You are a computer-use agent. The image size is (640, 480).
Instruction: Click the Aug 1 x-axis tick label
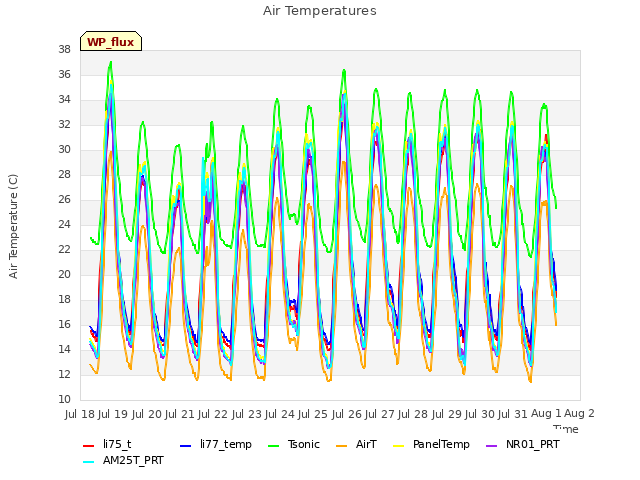click(546, 413)
